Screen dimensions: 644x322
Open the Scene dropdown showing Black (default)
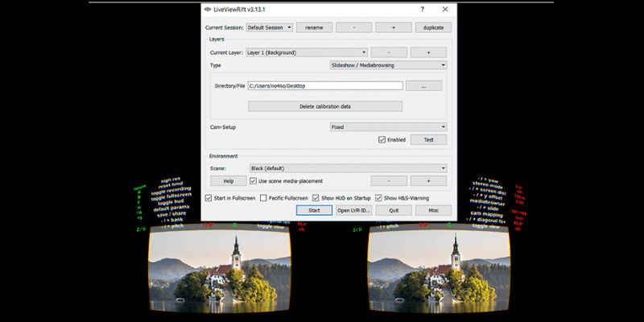[349, 168]
